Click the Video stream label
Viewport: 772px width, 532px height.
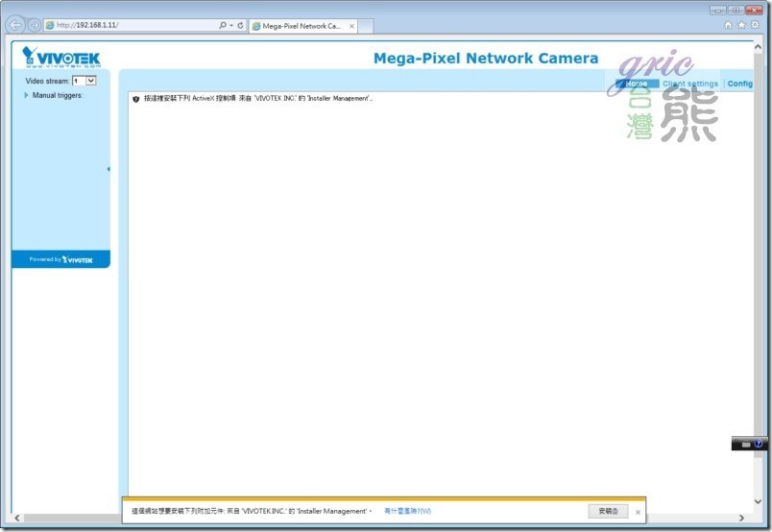(x=47, y=81)
